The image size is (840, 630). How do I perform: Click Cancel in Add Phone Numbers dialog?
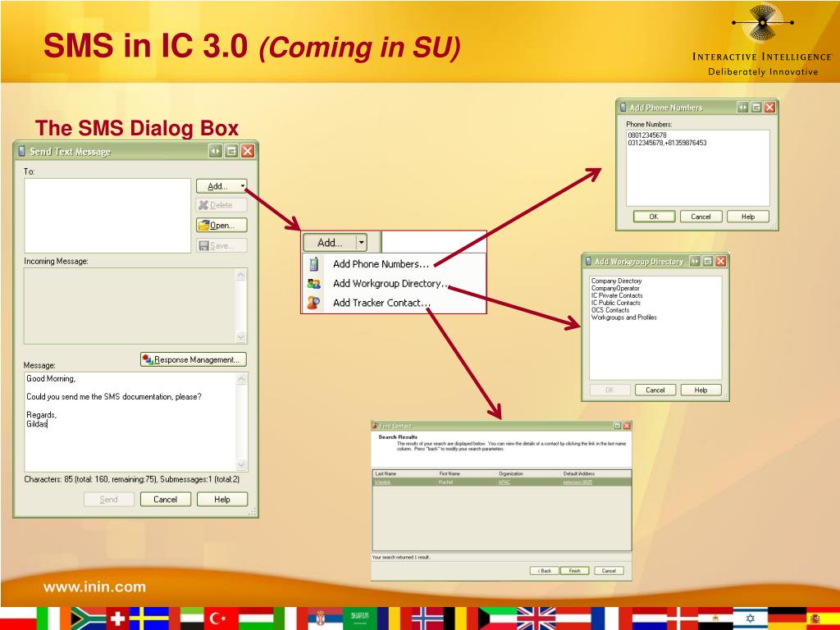point(701,217)
